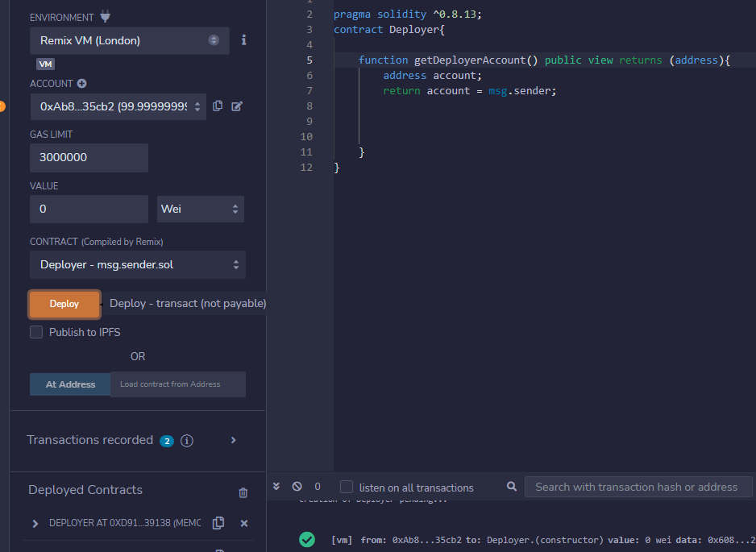Click the environment info icon
The image size is (756, 552).
click(244, 40)
